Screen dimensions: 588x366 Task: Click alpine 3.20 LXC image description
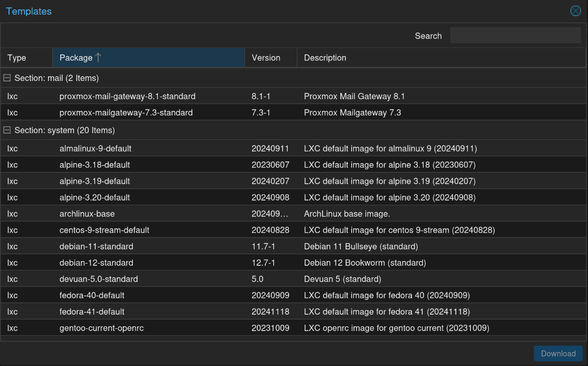tap(389, 197)
